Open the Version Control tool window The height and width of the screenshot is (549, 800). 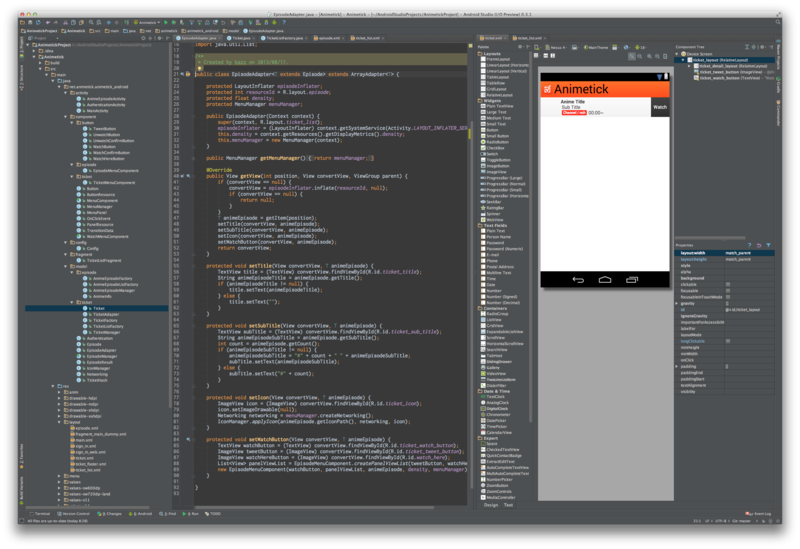(x=74, y=514)
